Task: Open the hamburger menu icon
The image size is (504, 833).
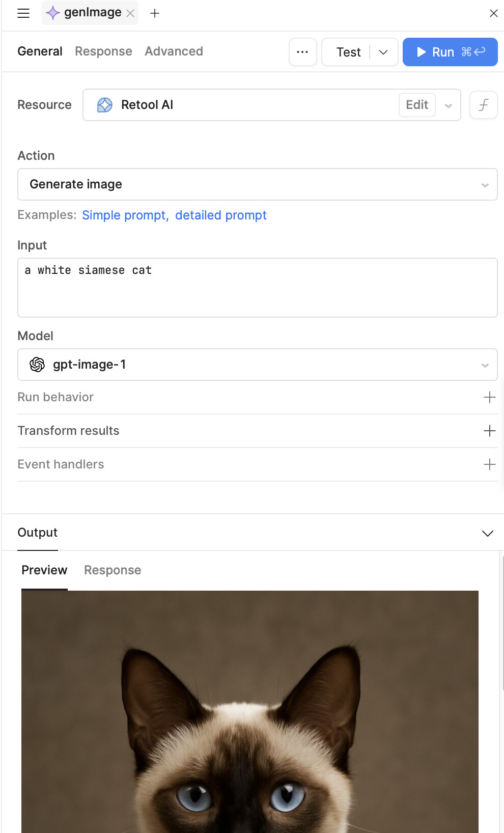Action: point(23,13)
